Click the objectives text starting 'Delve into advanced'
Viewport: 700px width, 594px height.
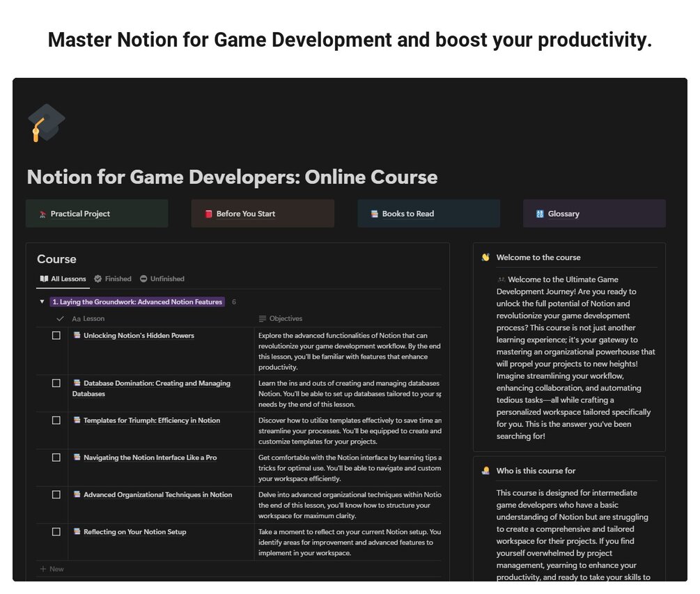pyautogui.click(x=349, y=505)
